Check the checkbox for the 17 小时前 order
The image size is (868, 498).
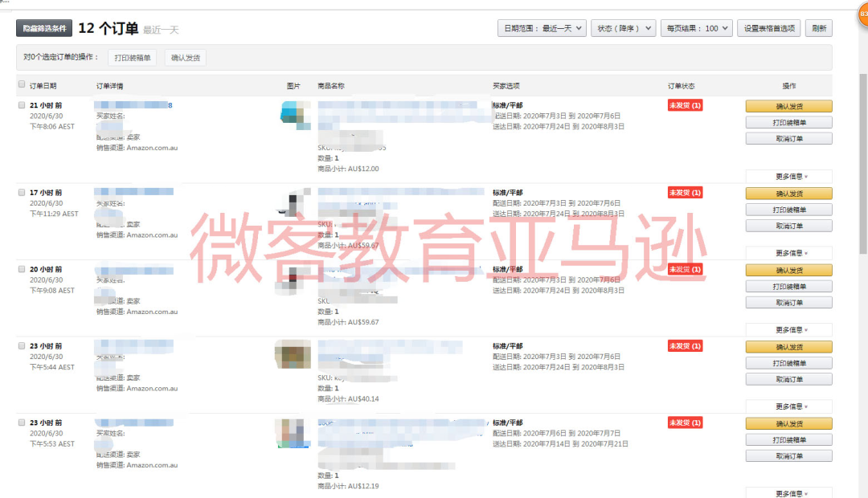(x=22, y=191)
